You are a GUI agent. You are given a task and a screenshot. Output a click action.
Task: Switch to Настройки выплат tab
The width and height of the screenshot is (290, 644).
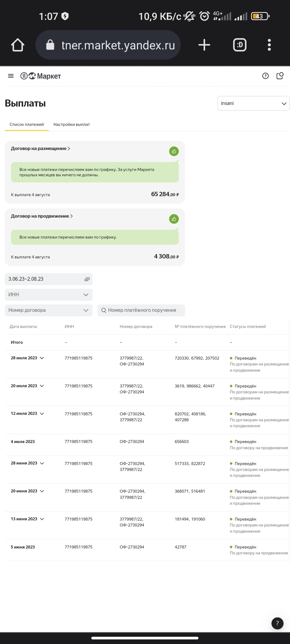tap(72, 125)
